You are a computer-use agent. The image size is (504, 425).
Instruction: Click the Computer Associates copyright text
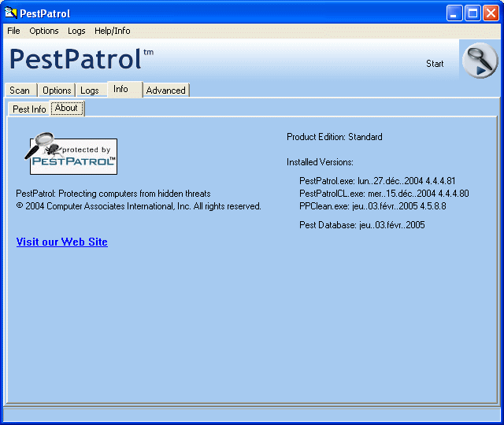tap(139, 206)
